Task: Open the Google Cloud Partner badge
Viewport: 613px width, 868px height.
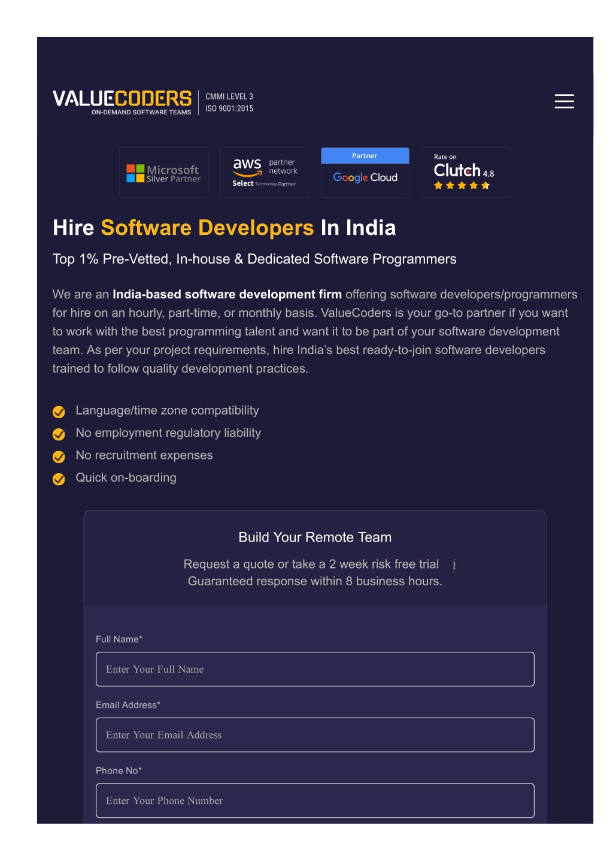Action: (365, 173)
